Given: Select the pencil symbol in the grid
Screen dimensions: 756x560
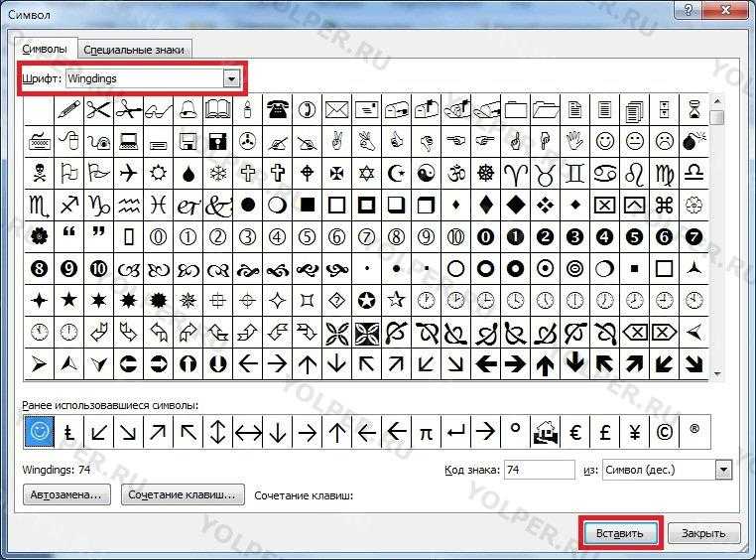Looking at the screenshot, I should [68, 109].
